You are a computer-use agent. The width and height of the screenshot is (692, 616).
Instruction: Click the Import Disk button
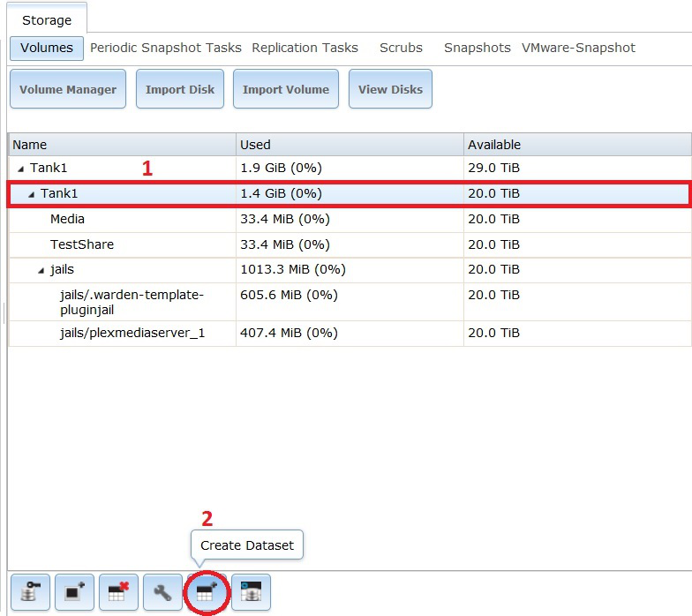[x=180, y=89]
